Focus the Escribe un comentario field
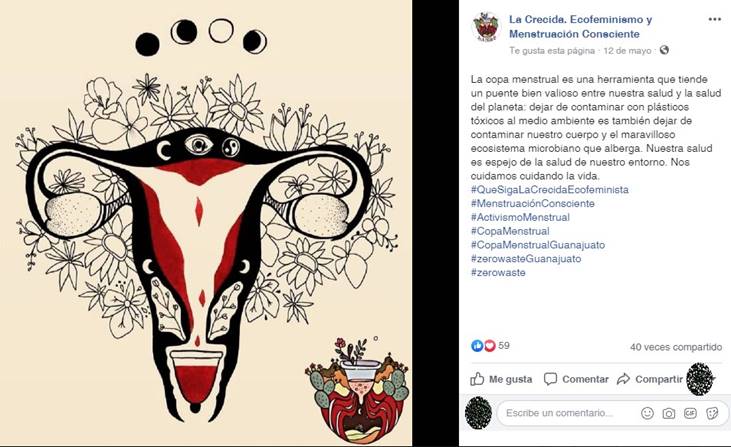The height and width of the screenshot is (447, 731). tap(567, 413)
